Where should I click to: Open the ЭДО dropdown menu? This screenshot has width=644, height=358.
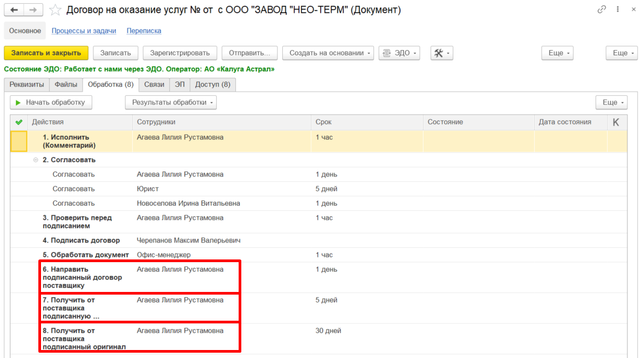400,53
